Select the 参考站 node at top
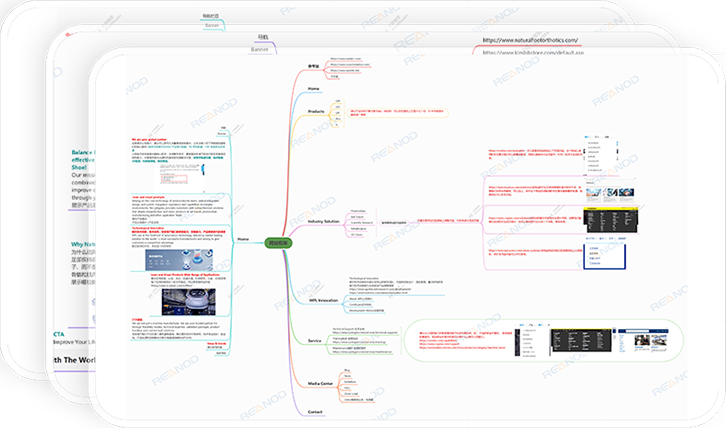 coord(315,66)
